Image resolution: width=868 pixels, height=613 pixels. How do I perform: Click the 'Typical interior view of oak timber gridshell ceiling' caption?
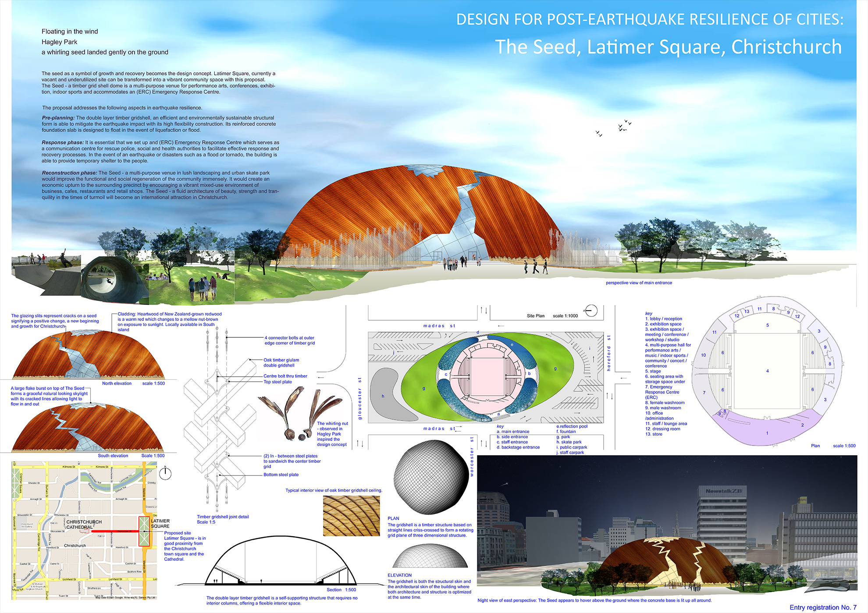tap(334, 491)
